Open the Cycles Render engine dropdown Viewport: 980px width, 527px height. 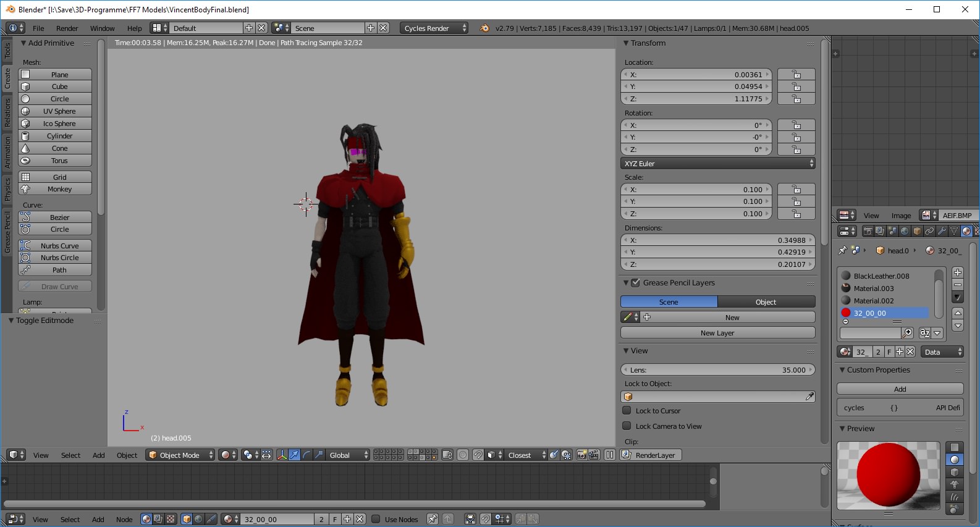click(x=434, y=28)
